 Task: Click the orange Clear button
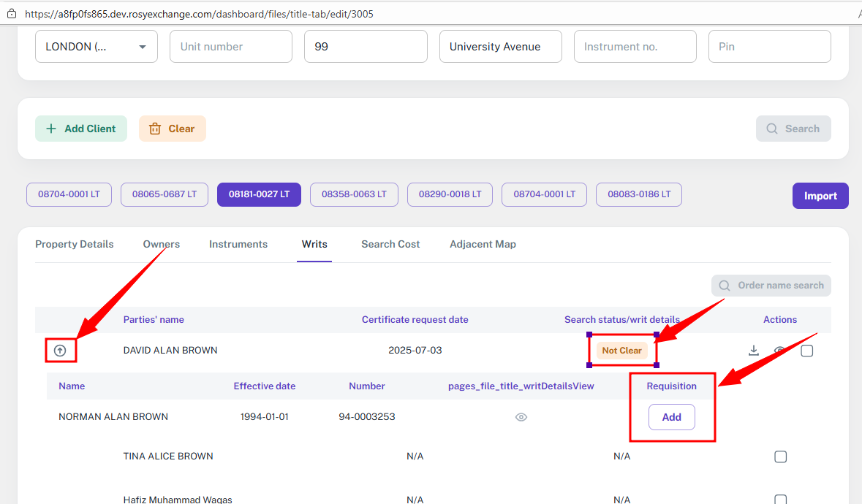click(x=172, y=129)
